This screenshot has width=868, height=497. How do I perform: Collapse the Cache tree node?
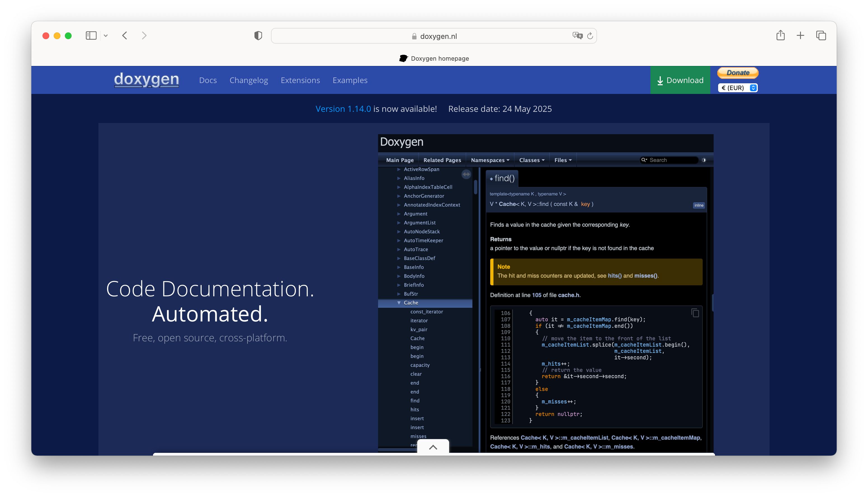[x=399, y=303]
